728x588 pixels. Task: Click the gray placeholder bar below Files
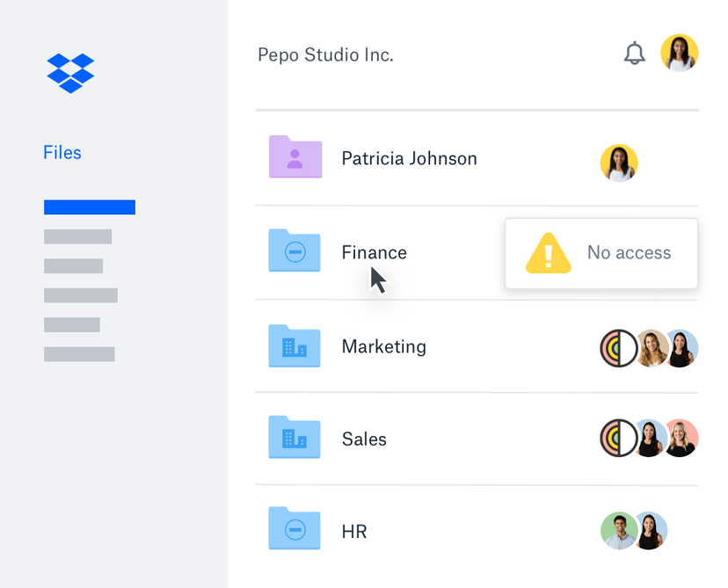tap(77, 236)
